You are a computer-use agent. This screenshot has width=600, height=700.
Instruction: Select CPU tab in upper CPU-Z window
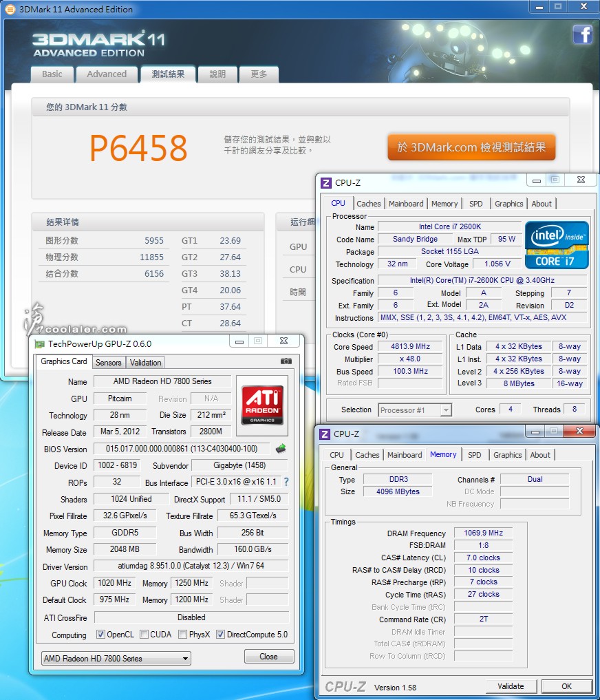click(x=338, y=203)
